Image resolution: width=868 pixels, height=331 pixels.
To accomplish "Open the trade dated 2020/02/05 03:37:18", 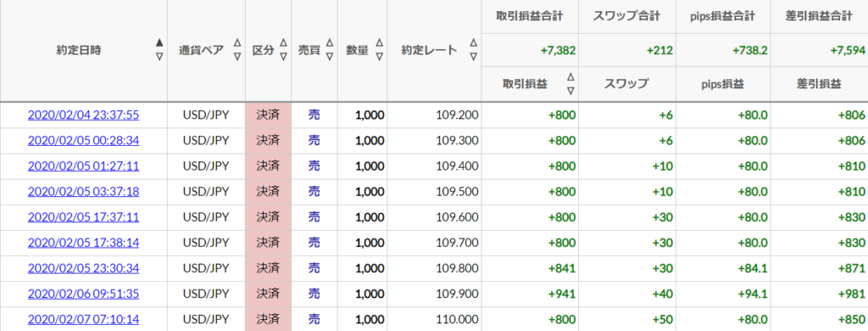I will pyautogui.click(x=83, y=192).
